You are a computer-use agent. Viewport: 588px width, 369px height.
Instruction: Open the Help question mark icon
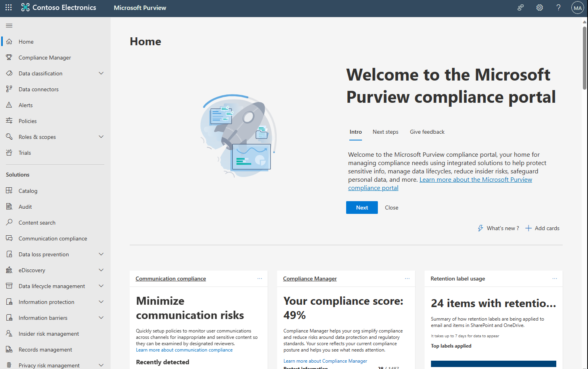coord(558,8)
